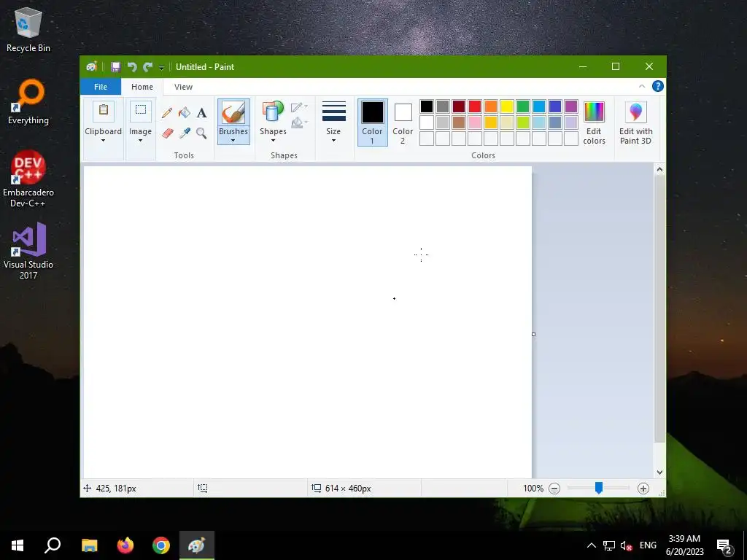
Task: Click the Save icon in title bar
Action: [x=116, y=67]
